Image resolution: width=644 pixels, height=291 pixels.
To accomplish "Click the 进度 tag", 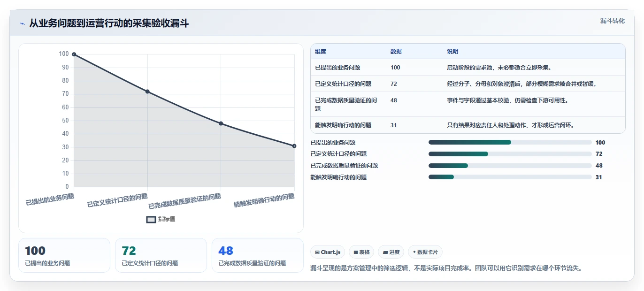I will coord(391,252).
